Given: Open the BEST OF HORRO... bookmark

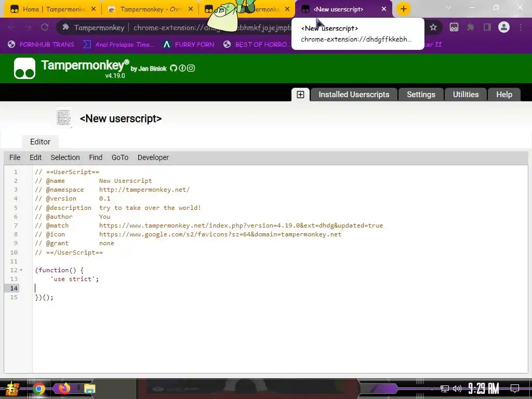Looking at the screenshot, I should pyautogui.click(x=257, y=45).
